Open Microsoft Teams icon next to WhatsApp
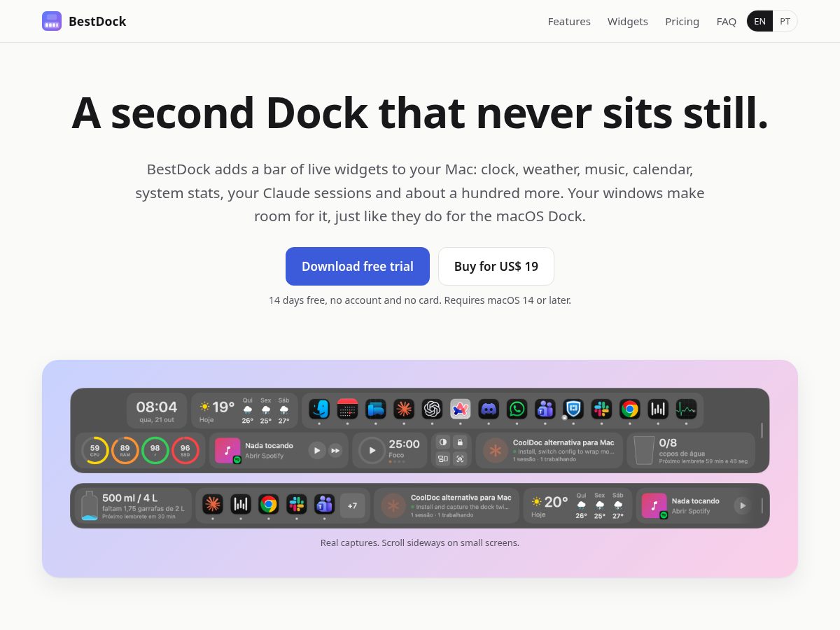The height and width of the screenshot is (630, 840). tap(545, 409)
